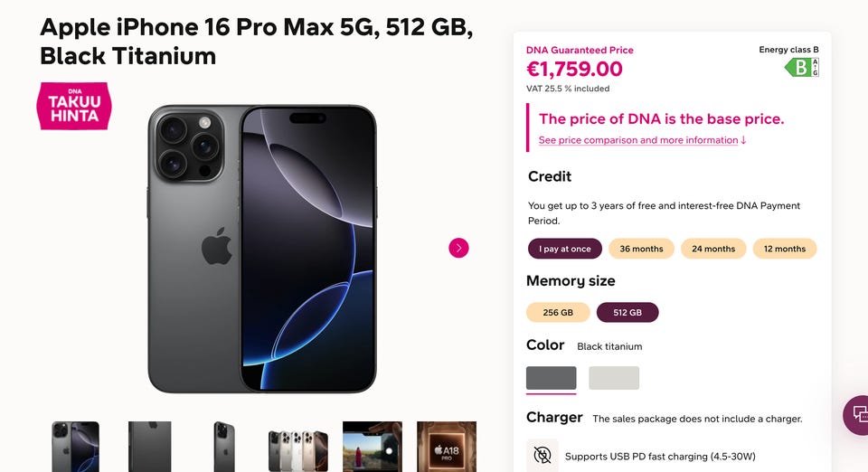Select the 'I pay at once' option
This screenshot has height=472, width=868.
click(565, 249)
